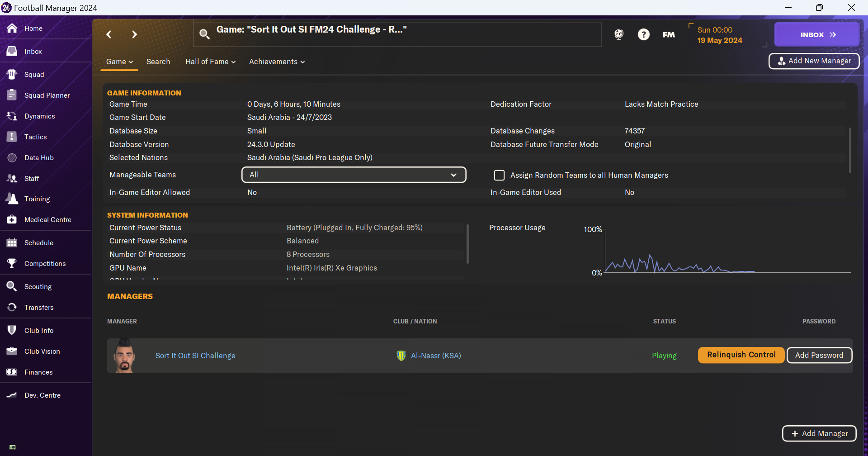868x456 pixels.
Task: Open the Club Info shield icon
Action: [x=12, y=330]
